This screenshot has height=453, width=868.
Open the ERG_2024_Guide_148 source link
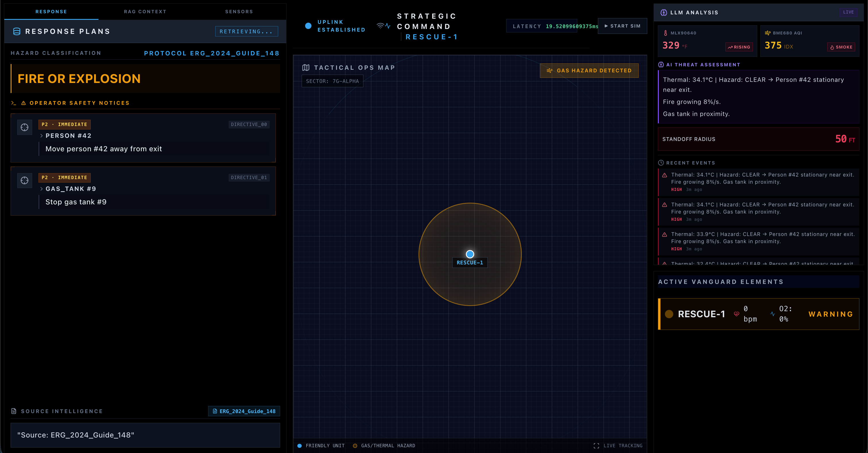point(244,411)
